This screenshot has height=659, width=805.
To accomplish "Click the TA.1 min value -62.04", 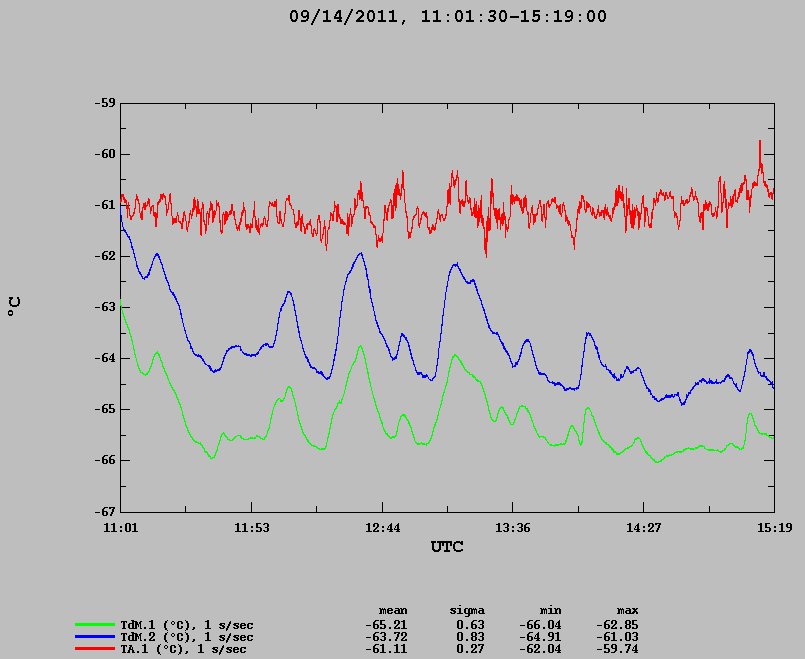I will click(540, 649).
